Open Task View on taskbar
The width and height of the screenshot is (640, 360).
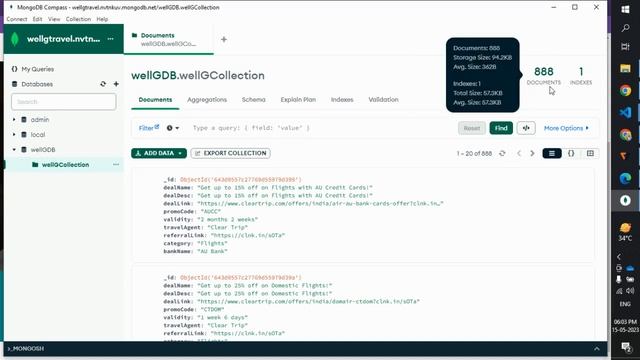pyautogui.click(x=625, y=47)
